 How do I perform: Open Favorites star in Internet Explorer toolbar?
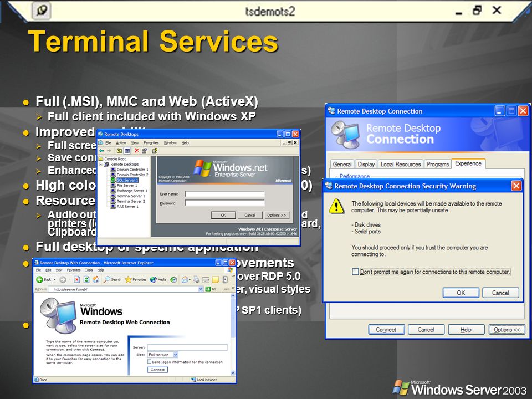(x=135, y=279)
